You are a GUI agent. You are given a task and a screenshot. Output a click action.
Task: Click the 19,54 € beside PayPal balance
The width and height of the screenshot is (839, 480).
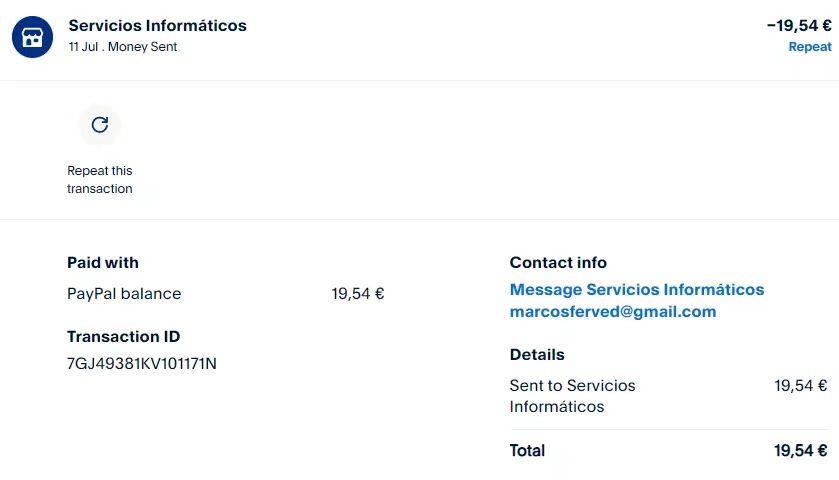click(357, 294)
